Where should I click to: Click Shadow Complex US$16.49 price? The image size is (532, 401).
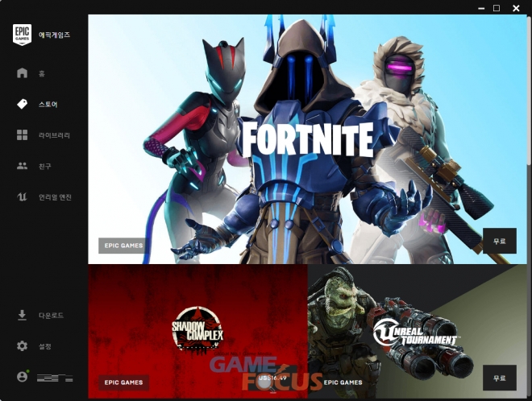coord(272,378)
